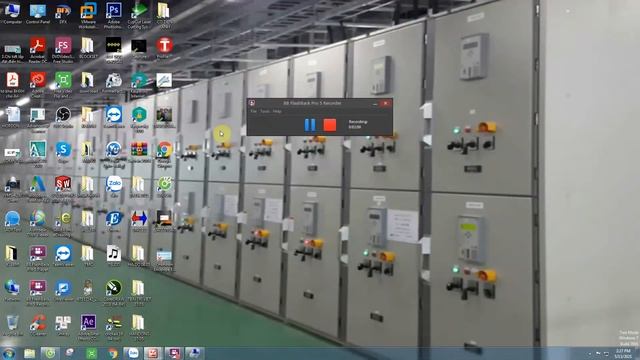Launch the DVDVideoSoft Free Studio shortcut
Viewport: 640px width, 360px height.
(x=63, y=50)
